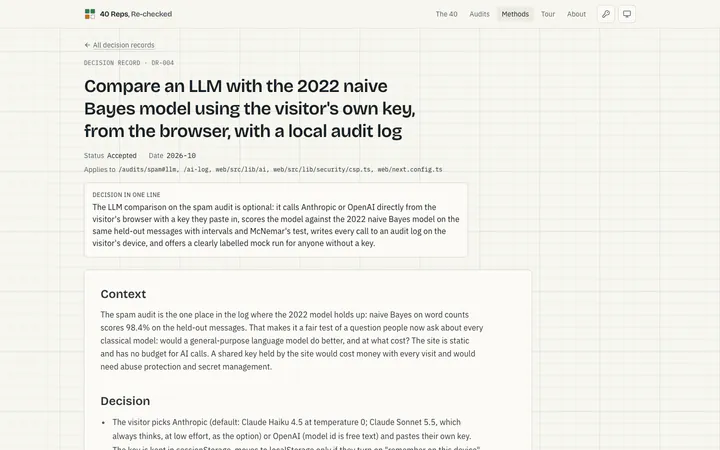The width and height of the screenshot is (720, 450).
Task: Click the path web/src/lib/security/csp.ts
Action: coord(322,169)
